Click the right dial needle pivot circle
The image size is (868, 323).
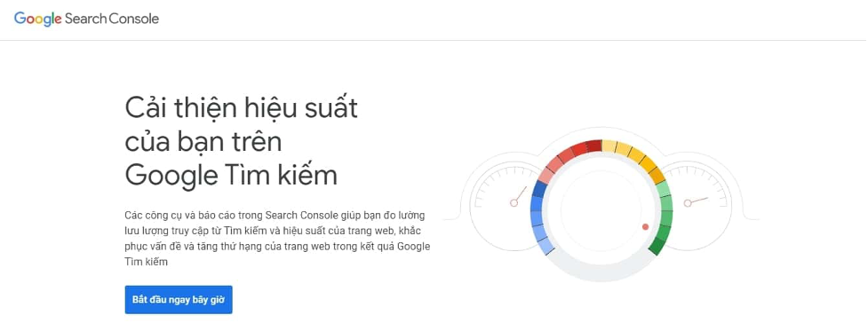pyautogui.click(x=688, y=203)
